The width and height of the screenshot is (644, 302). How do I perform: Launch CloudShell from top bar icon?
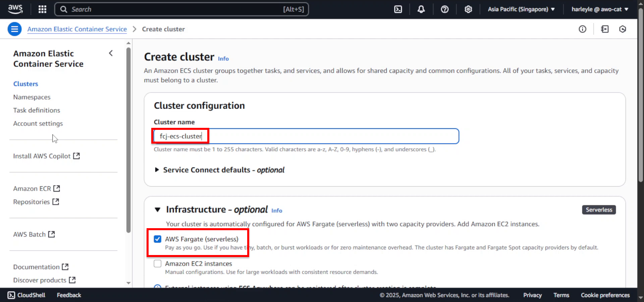(x=398, y=9)
